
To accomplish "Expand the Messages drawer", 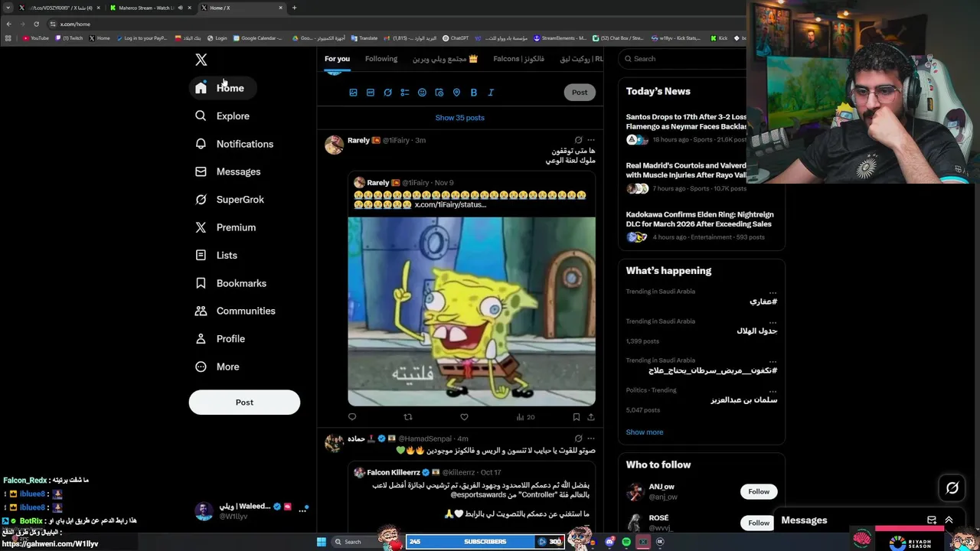I will (x=949, y=520).
